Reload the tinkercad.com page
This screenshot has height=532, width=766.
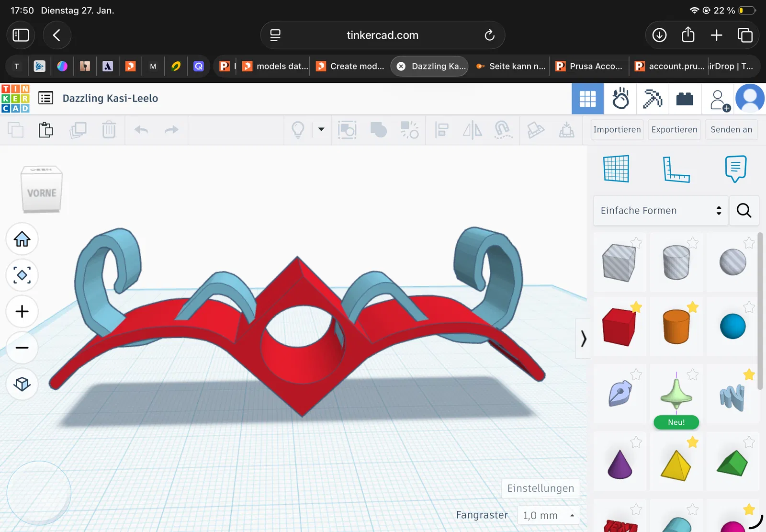coord(489,35)
